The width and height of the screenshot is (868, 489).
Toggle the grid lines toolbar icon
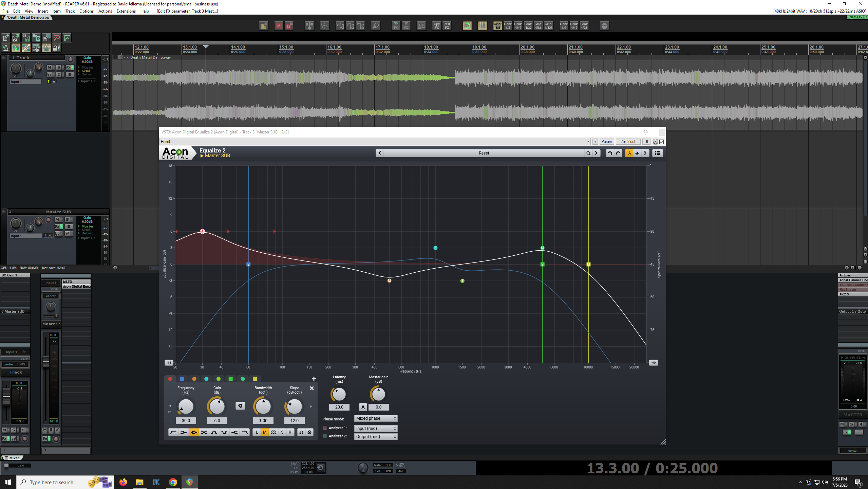(x=482, y=26)
